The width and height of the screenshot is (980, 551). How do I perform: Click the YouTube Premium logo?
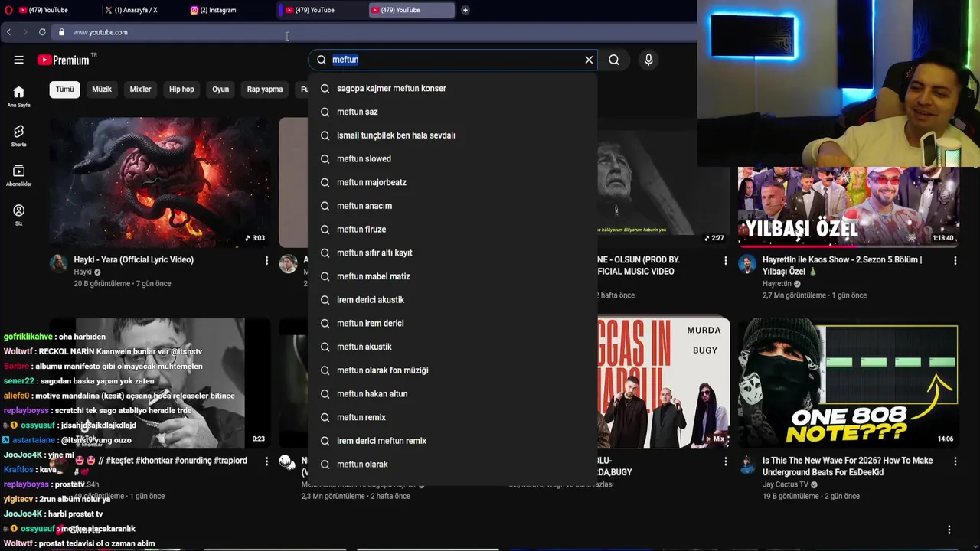click(63, 60)
